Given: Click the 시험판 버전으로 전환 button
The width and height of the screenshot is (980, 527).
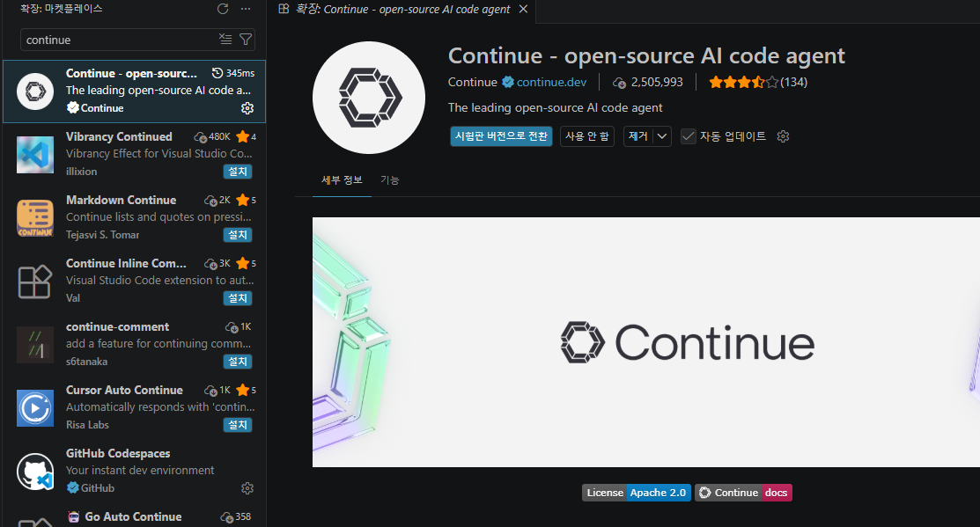Looking at the screenshot, I should pyautogui.click(x=501, y=136).
